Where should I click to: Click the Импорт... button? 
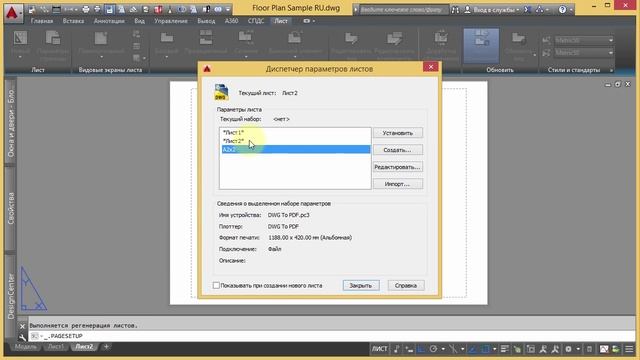(398, 184)
